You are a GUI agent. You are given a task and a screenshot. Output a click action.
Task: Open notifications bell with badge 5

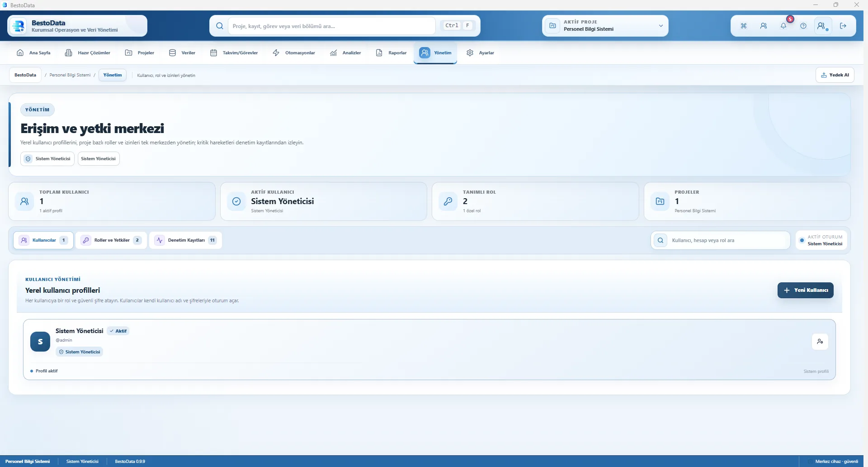click(x=783, y=26)
